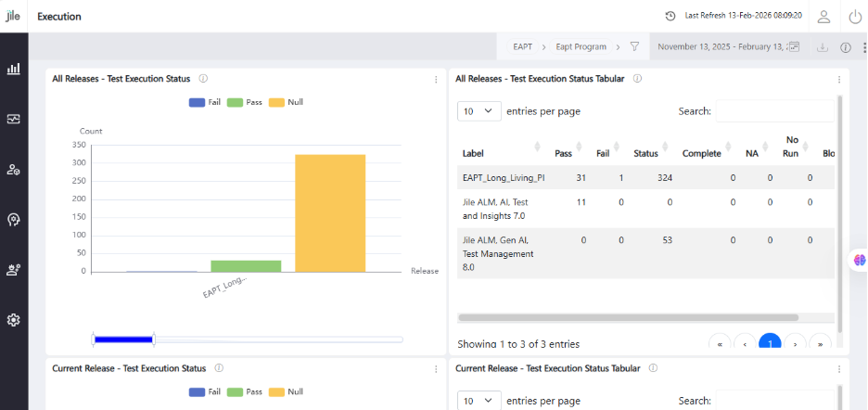Click the info icon beside All Releases chart title
Image resolution: width=868 pixels, height=410 pixels.
203,79
